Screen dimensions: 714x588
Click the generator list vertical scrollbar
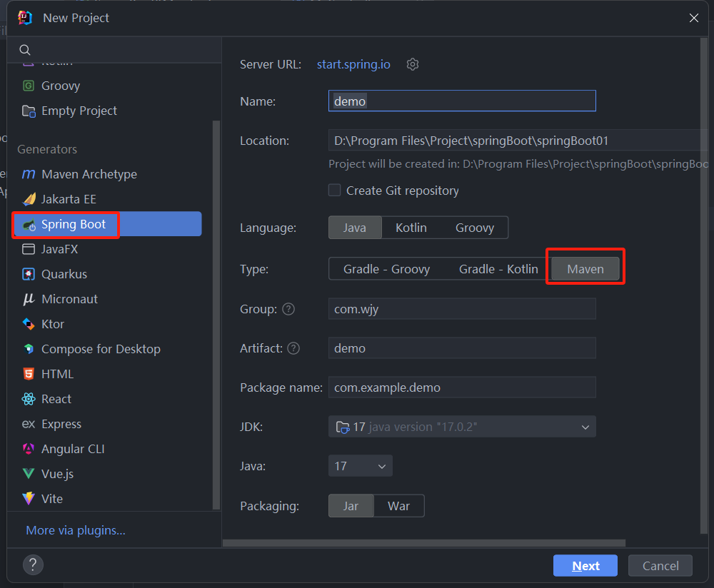point(216,315)
